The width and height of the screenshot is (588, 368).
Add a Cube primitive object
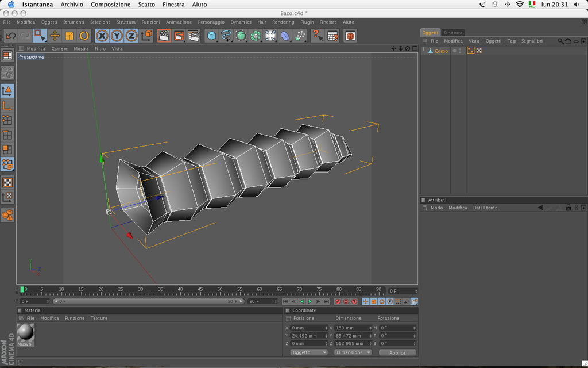pyautogui.click(x=212, y=36)
